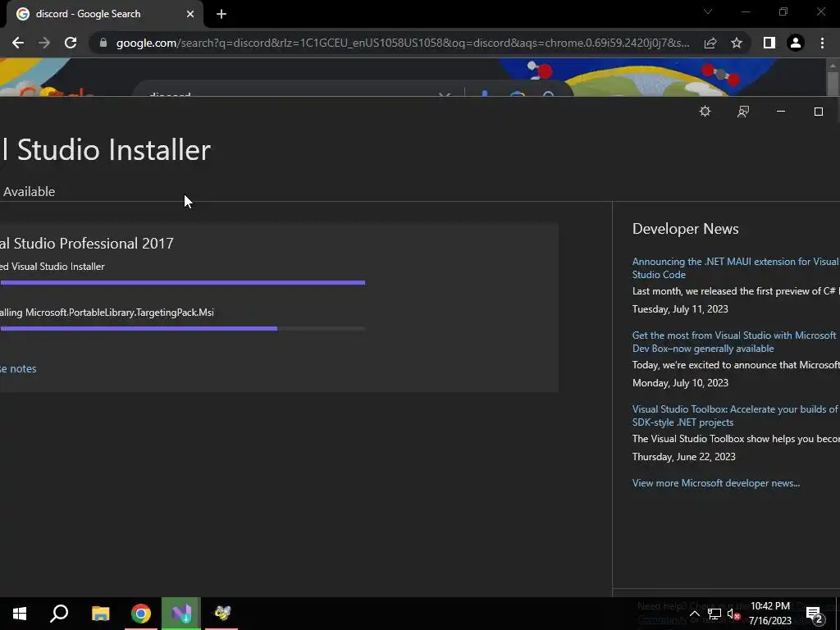This screenshot has width=840, height=630.
Task: Click the Studio Professional 2017 product title
Action: (87, 243)
